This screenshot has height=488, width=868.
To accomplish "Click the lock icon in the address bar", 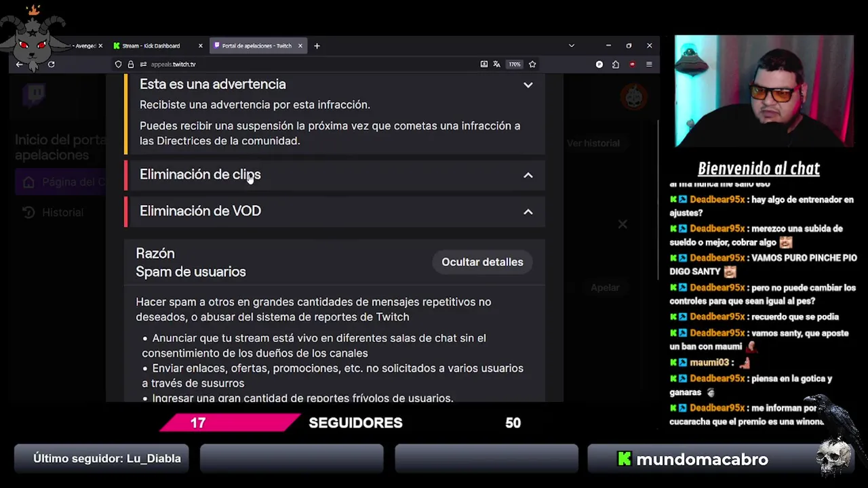I will pyautogui.click(x=131, y=64).
